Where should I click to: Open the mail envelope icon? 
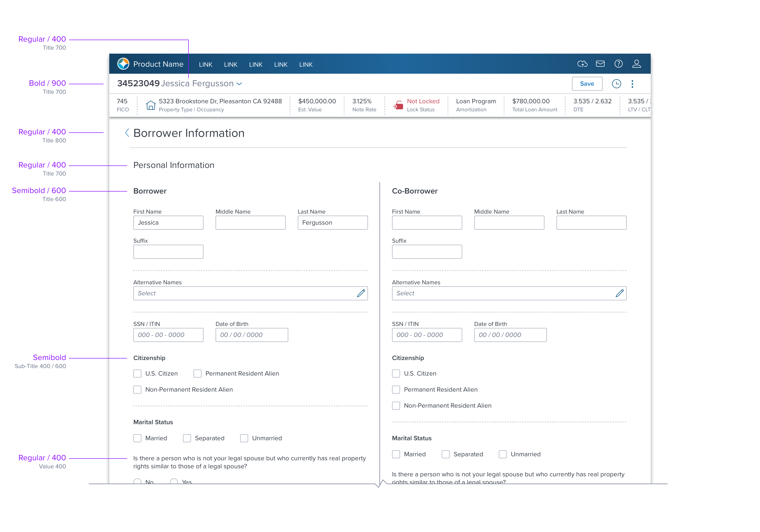(600, 64)
